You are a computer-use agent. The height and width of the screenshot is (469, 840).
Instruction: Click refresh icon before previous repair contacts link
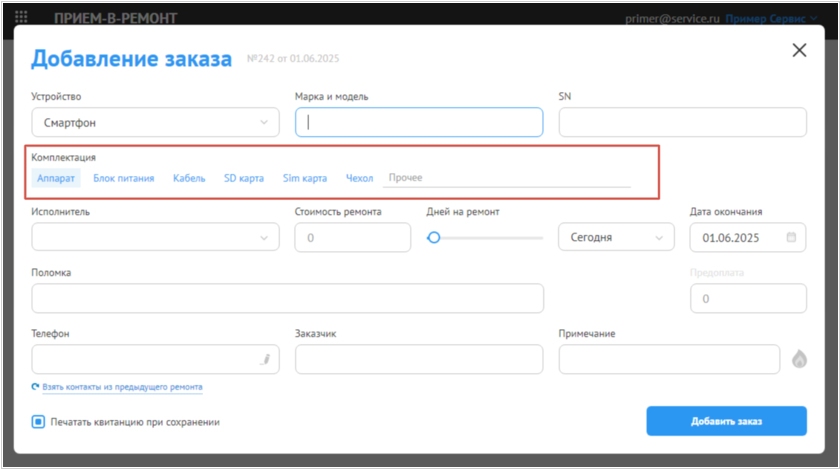[x=35, y=386]
